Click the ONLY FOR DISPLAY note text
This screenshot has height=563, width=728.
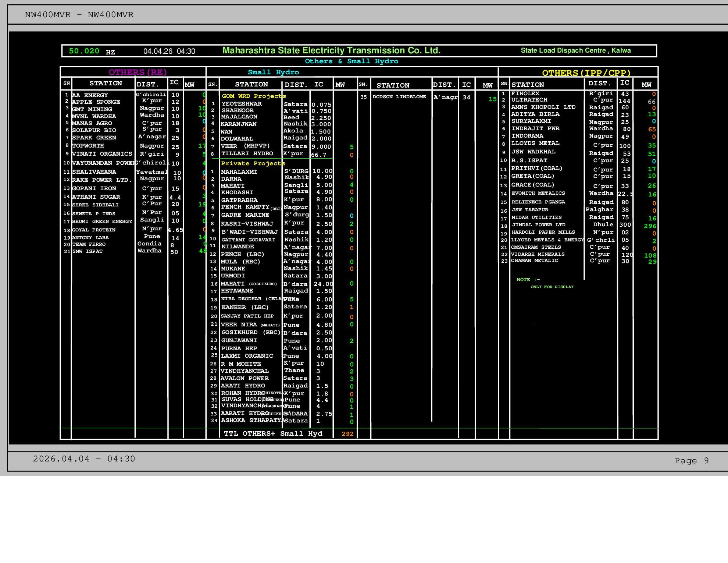point(552,287)
